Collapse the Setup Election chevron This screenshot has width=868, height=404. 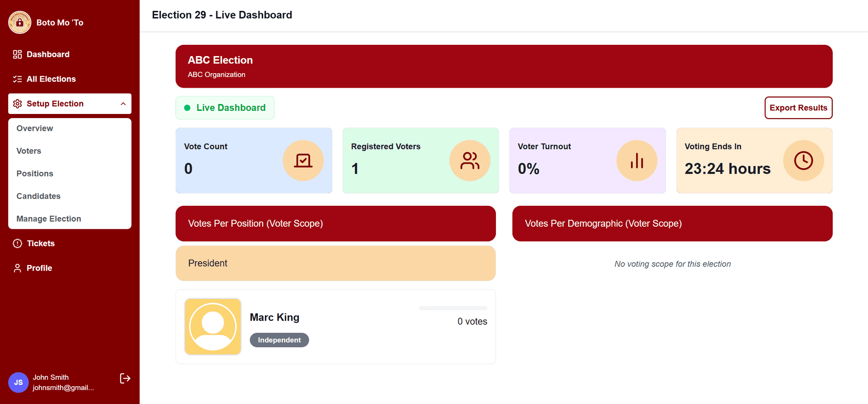pyautogui.click(x=123, y=104)
